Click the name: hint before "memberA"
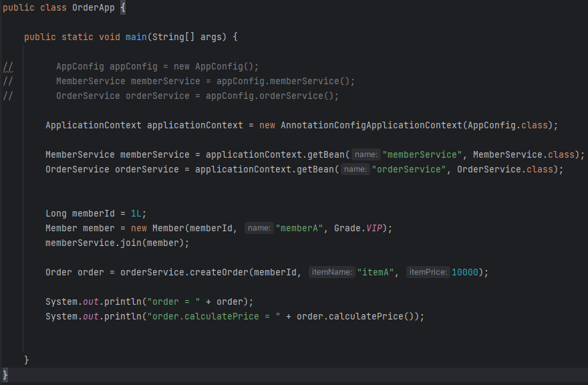 [x=259, y=228]
